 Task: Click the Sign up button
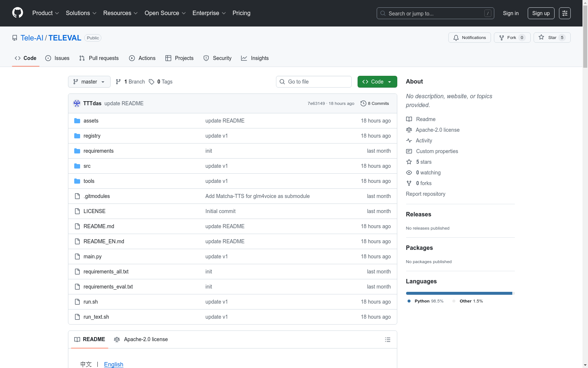pyautogui.click(x=541, y=13)
